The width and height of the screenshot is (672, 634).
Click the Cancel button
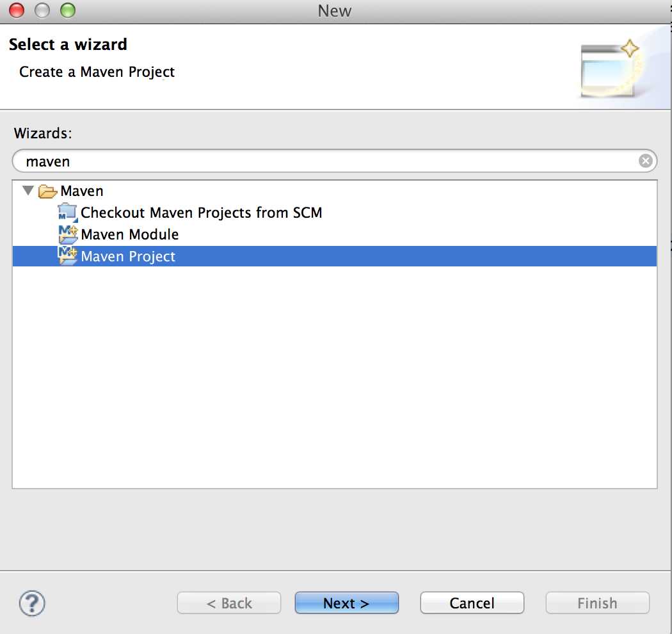(x=472, y=603)
